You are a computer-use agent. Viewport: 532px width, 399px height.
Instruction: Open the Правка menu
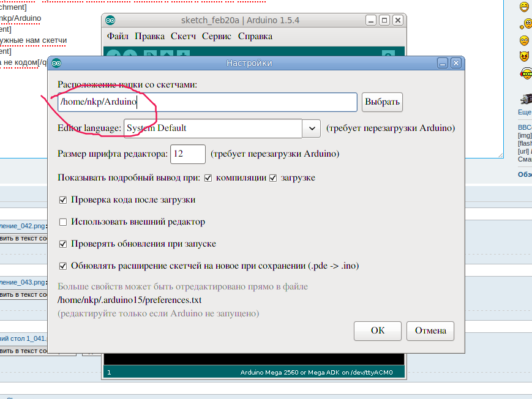pyautogui.click(x=149, y=36)
